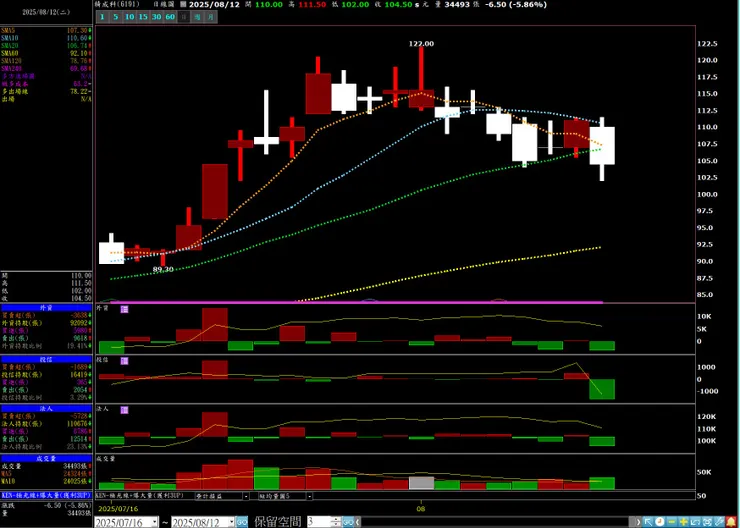Click the horizontal chart scrollbar track
The height and width of the screenshot is (528, 740).
pos(497,522)
